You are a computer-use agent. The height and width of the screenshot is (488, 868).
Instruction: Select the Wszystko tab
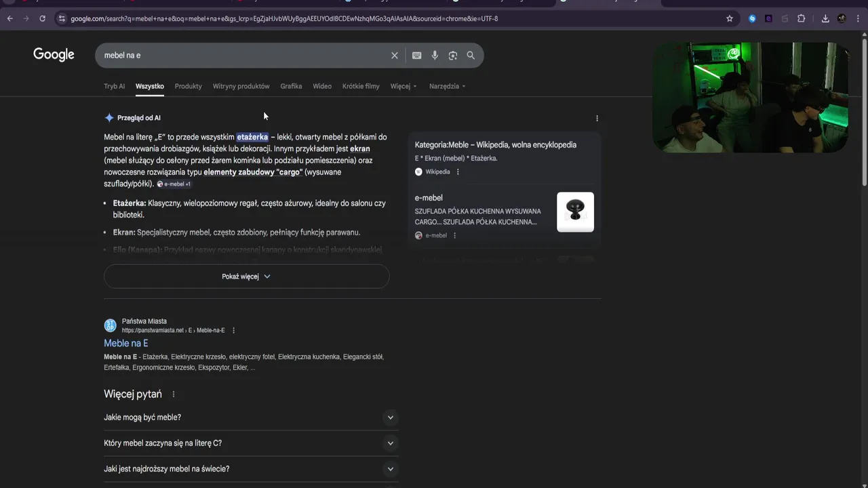click(x=150, y=86)
